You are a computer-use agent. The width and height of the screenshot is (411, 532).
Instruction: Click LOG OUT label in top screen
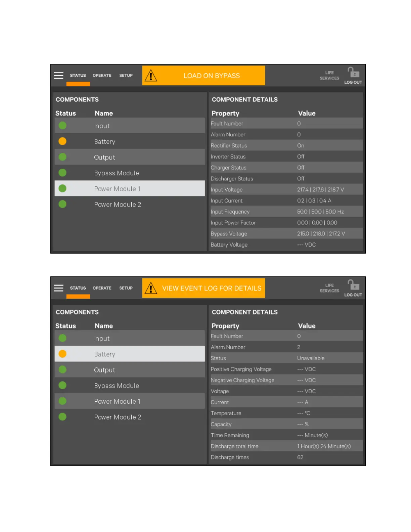353,82
